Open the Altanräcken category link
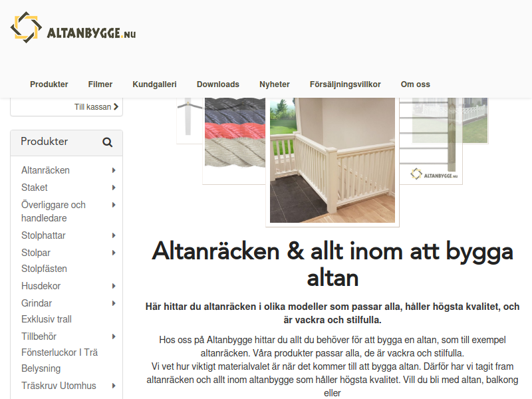Screen dimensions: 532x399 click(x=45, y=170)
